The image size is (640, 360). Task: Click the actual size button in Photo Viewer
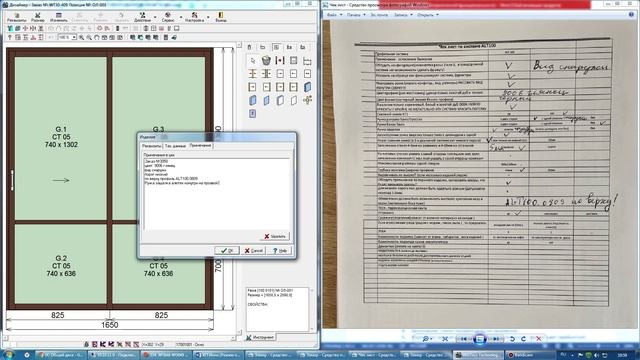[445, 339]
